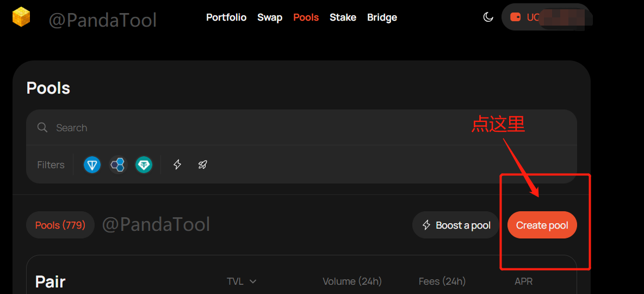Screen dimensions: 644x294
Task: Filter pools by the blue hexagons token icon
Action: [118, 164]
